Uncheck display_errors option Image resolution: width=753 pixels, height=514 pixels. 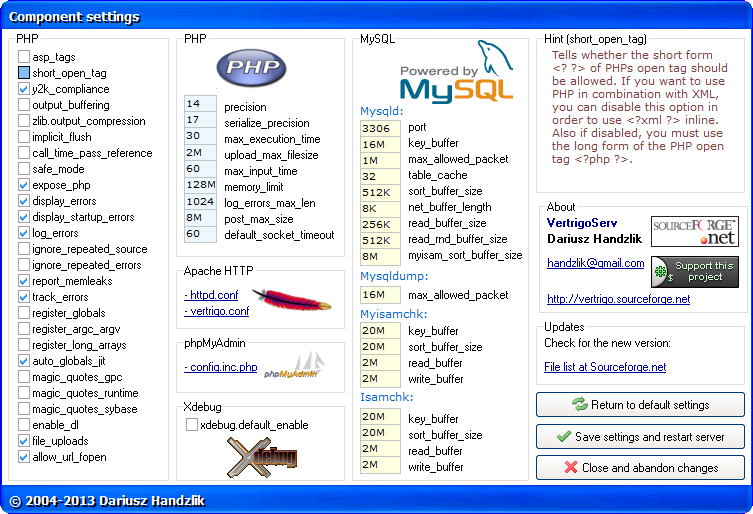[x=24, y=201]
